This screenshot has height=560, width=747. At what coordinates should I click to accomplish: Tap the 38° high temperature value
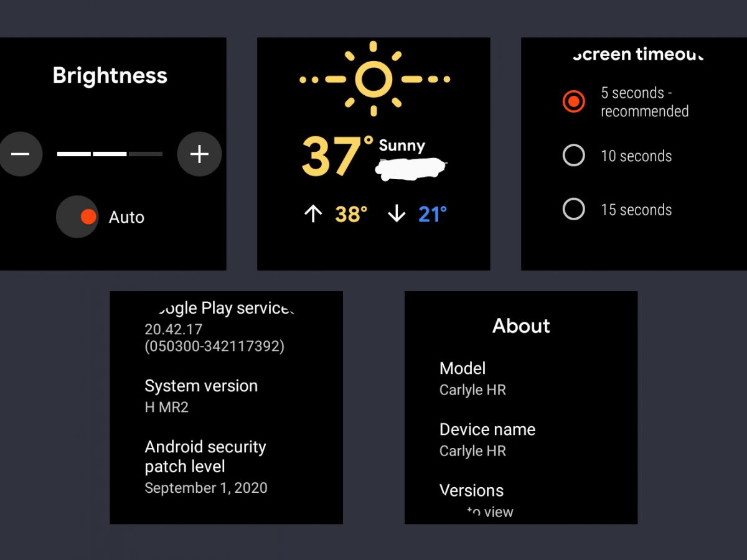[351, 215]
